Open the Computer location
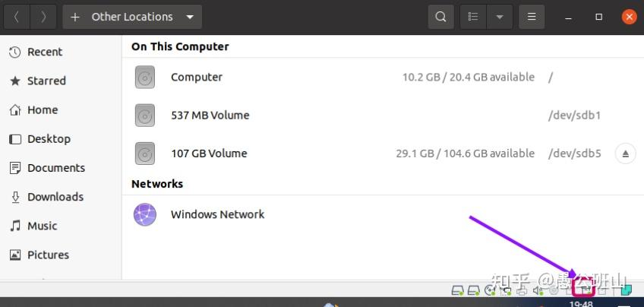Screen dimensions: 644x307 pos(197,77)
